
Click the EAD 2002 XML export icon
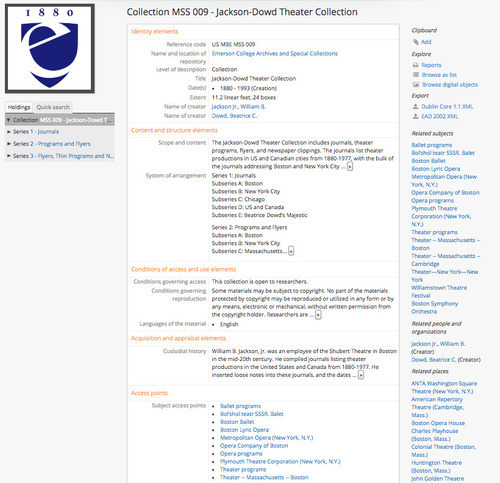416,116
